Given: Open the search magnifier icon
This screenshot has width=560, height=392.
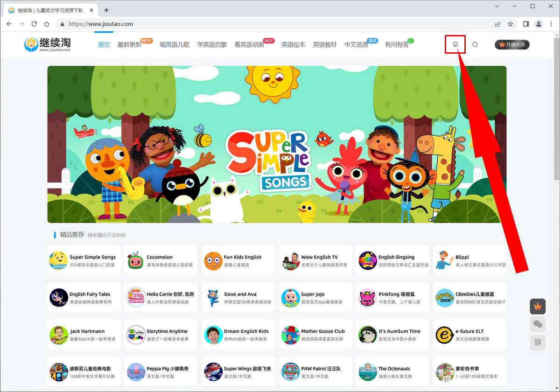Looking at the screenshot, I should [x=475, y=45].
